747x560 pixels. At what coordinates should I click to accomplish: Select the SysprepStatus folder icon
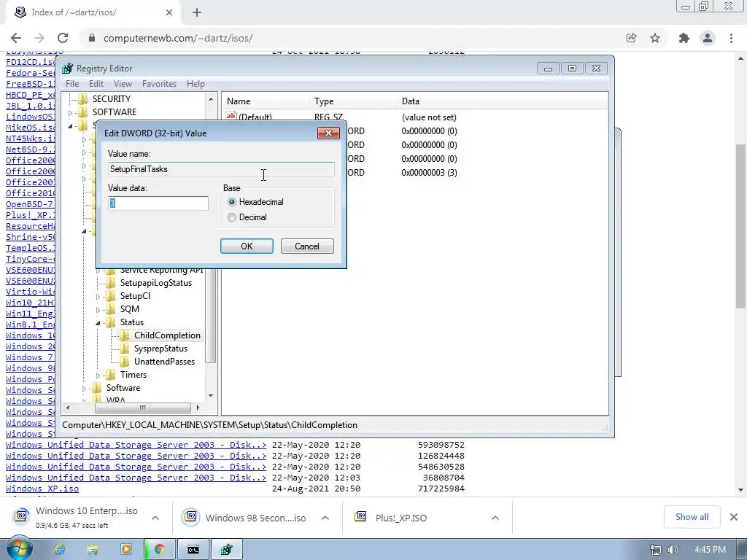(x=124, y=349)
